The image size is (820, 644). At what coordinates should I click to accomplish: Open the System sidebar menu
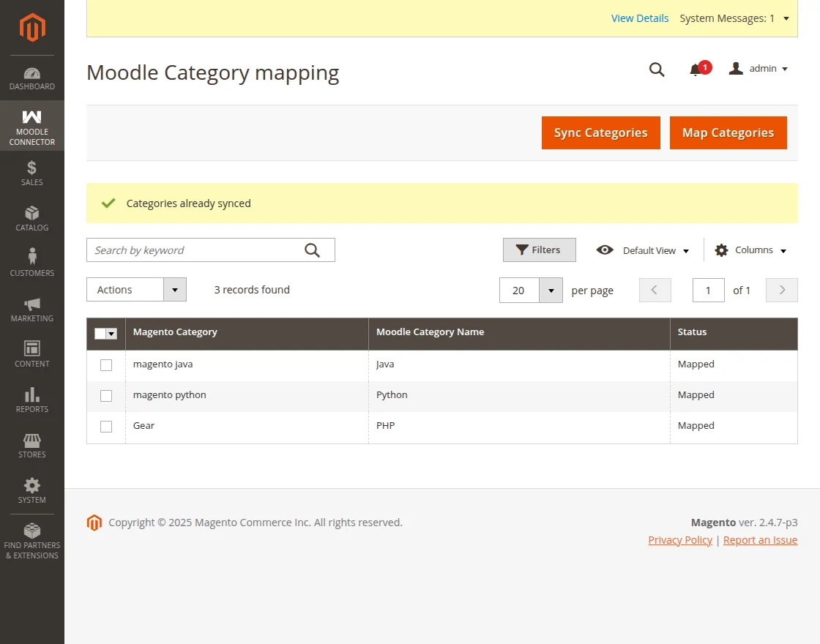(32, 491)
